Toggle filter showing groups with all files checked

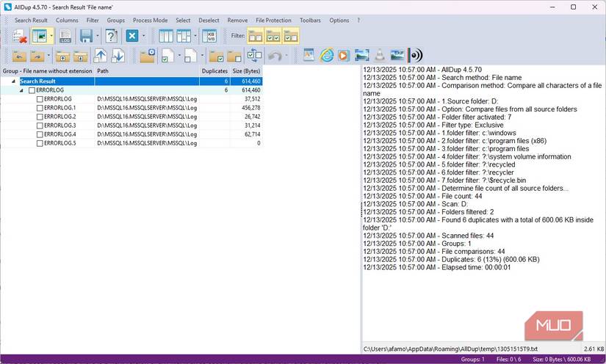pyautogui.click(x=273, y=36)
